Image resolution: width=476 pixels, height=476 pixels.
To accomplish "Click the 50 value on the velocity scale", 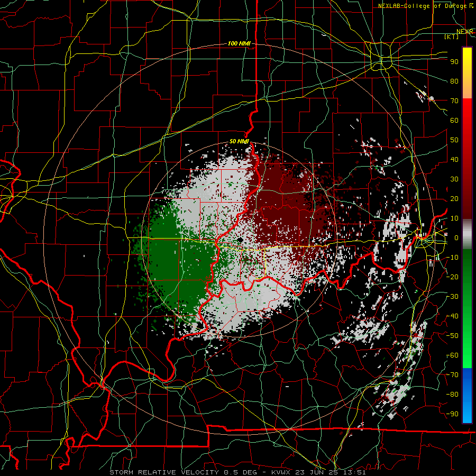I will click(x=454, y=140).
